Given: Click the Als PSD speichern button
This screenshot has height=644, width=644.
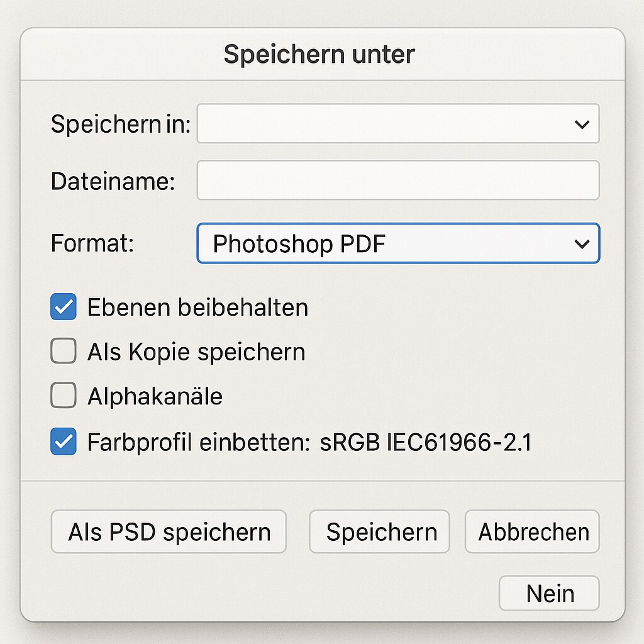Looking at the screenshot, I should point(169,532).
